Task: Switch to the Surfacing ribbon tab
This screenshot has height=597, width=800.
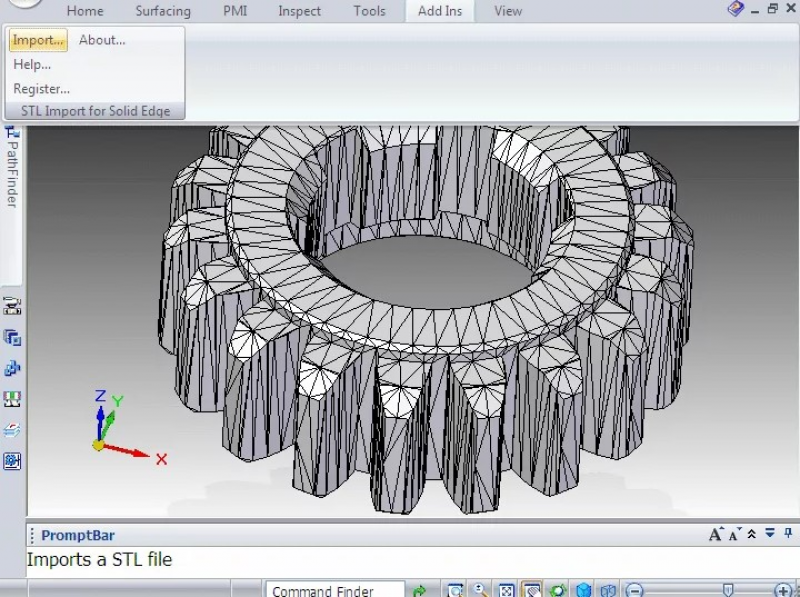Action: pyautogui.click(x=163, y=11)
